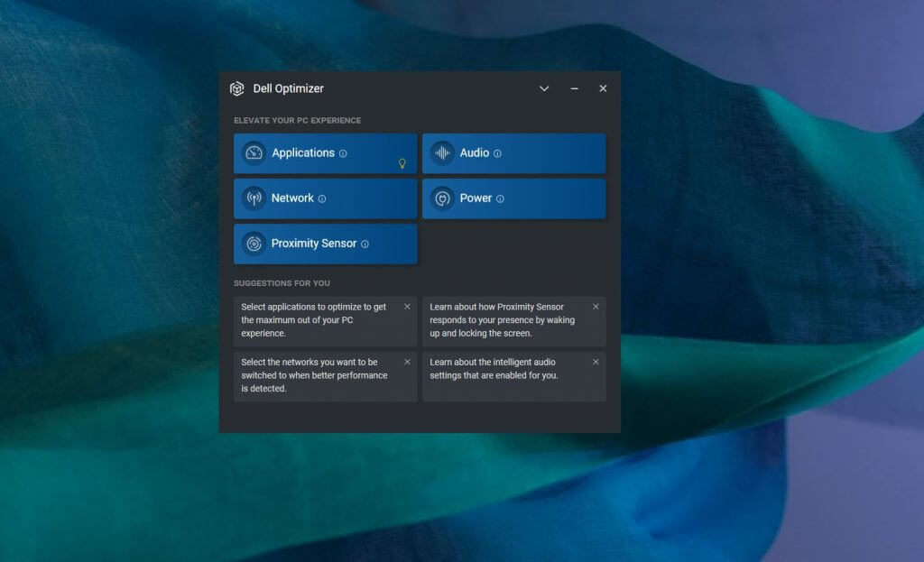Screen dimensions: 924x562
Task: Open the Power tile
Action: tap(513, 198)
